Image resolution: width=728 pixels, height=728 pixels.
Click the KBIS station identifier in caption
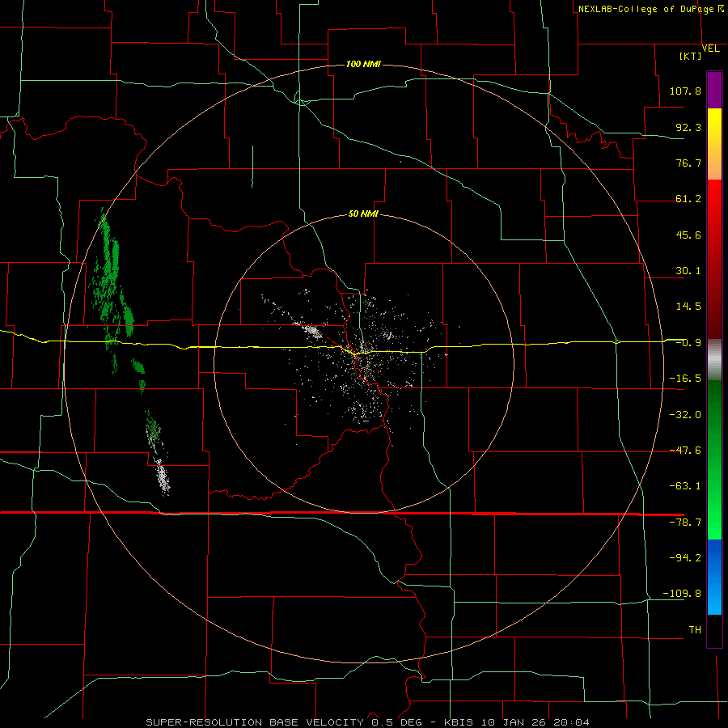pos(459,722)
